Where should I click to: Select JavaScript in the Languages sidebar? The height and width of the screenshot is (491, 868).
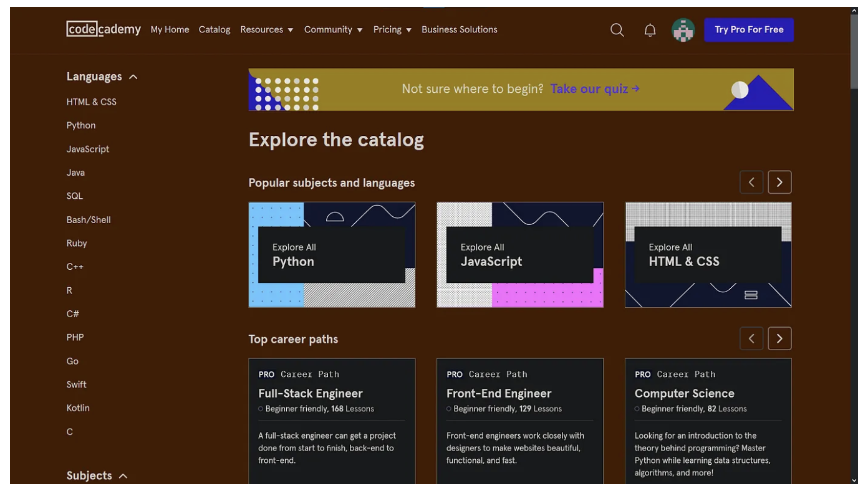(88, 149)
